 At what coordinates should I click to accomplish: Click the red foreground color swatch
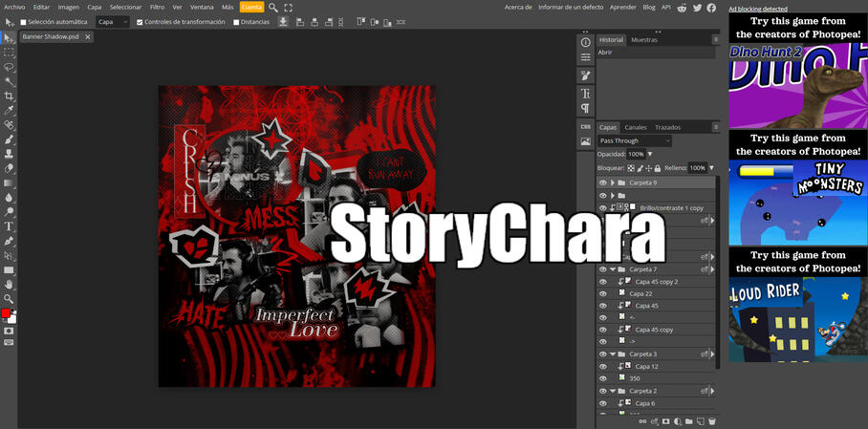click(x=6, y=313)
